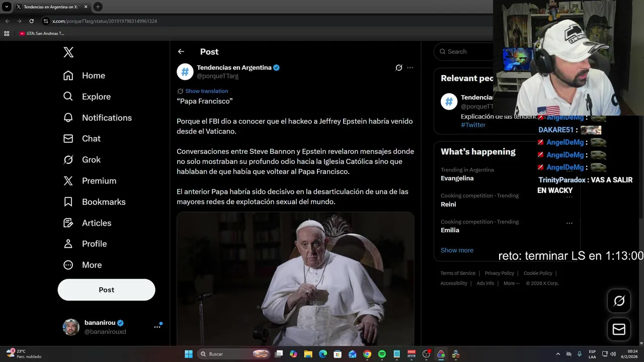This screenshot has height=362, width=644.
Task: Expand More links in X footer
Action: (512, 283)
